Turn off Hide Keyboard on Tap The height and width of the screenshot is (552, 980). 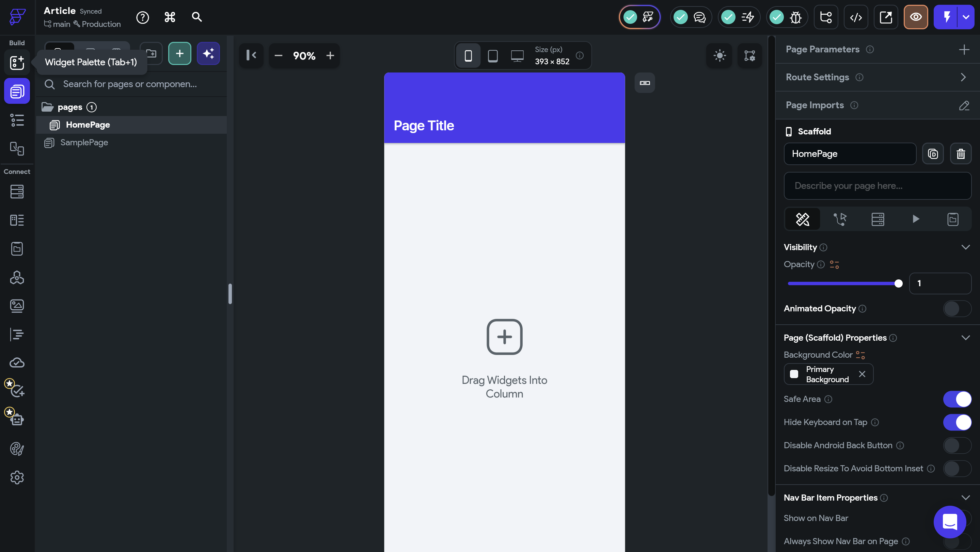957,422
